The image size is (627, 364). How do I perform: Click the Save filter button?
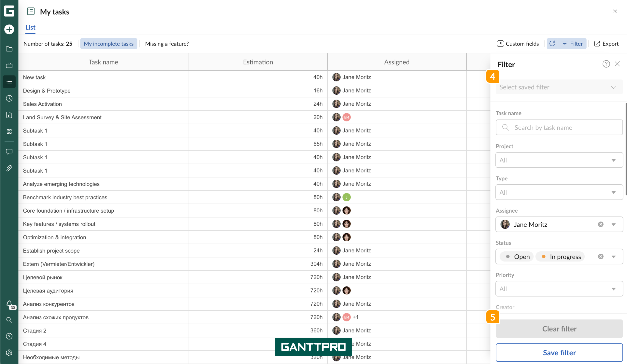pyautogui.click(x=559, y=353)
